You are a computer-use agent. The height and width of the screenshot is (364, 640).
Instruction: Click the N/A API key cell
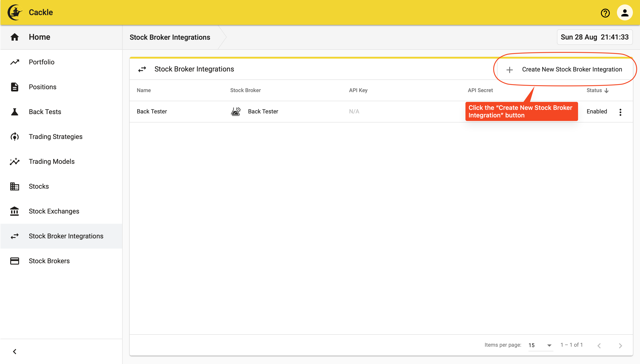coord(354,111)
